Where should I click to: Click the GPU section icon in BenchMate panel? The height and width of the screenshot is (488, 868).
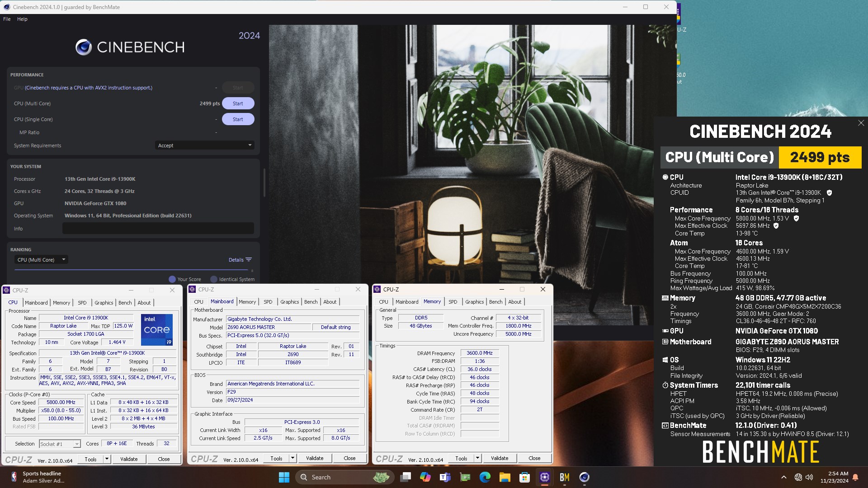click(x=665, y=331)
